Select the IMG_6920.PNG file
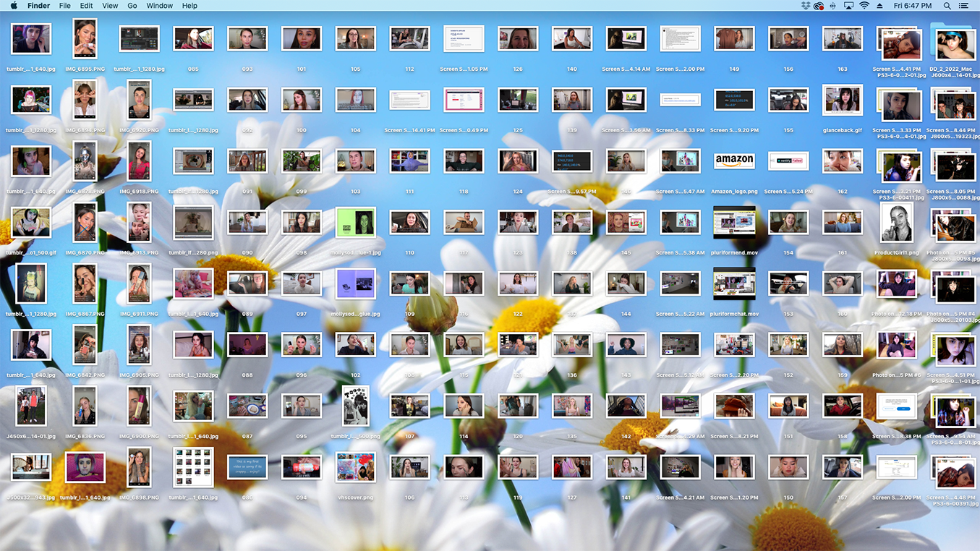Viewport: 980px width, 551px height. pos(139,100)
